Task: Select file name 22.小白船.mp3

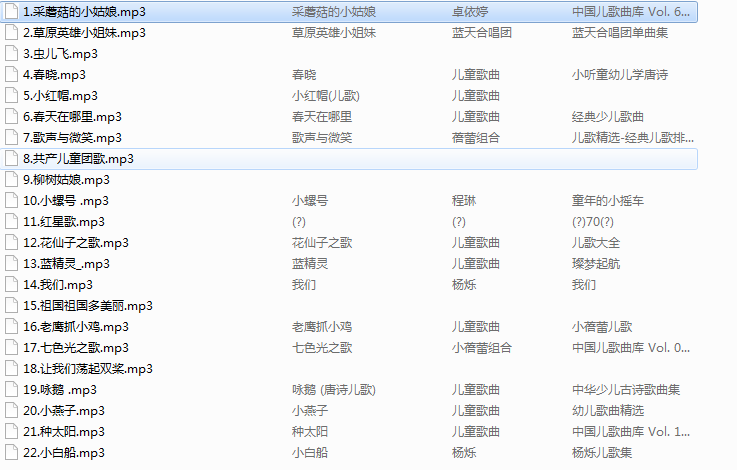Action: point(64,453)
